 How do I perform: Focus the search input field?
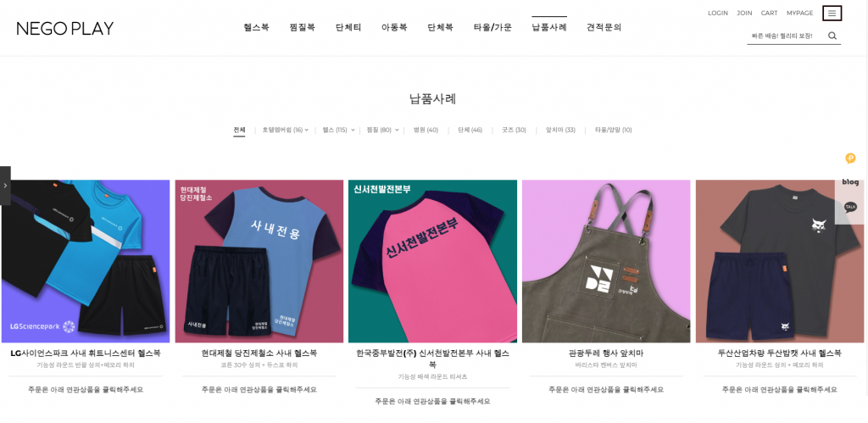pos(786,36)
